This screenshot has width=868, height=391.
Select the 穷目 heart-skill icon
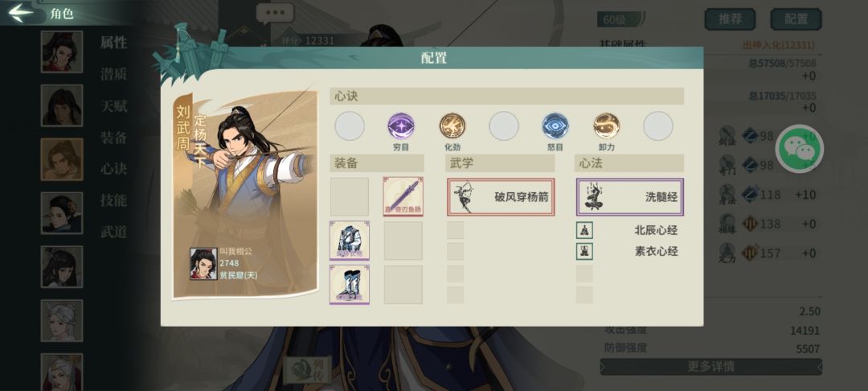tap(401, 126)
